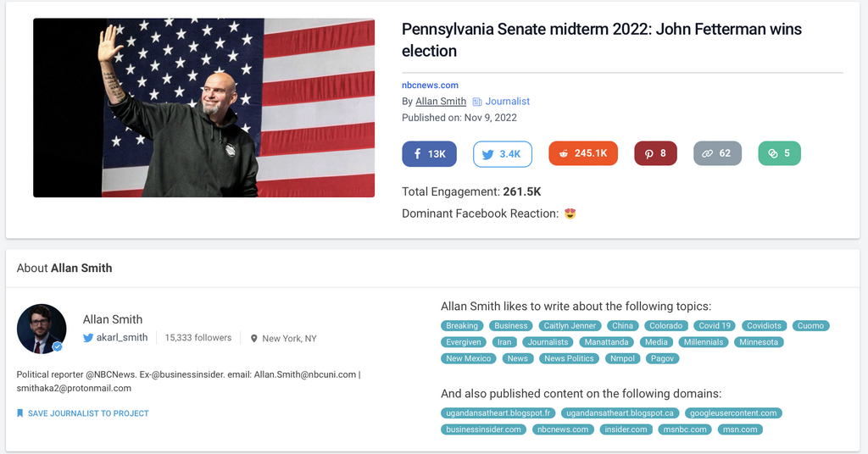
Task: Select the Caitlyn Jenner topic tag
Action: coord(570,325)
